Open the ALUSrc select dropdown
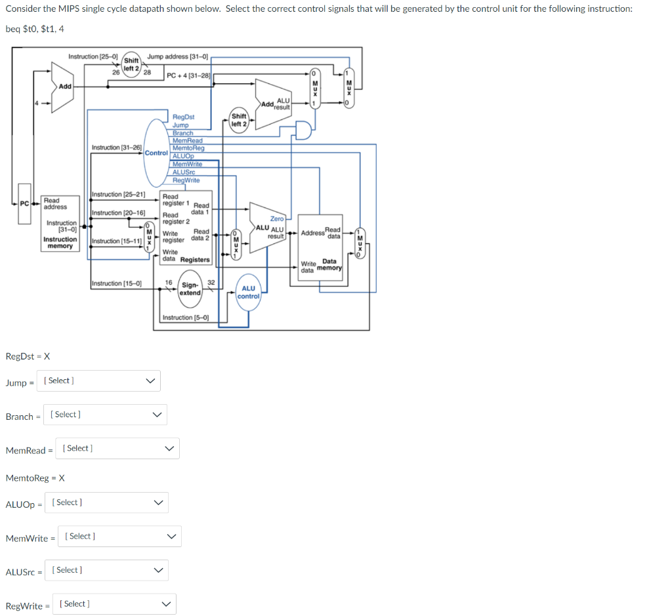 [x=106, y=570]
